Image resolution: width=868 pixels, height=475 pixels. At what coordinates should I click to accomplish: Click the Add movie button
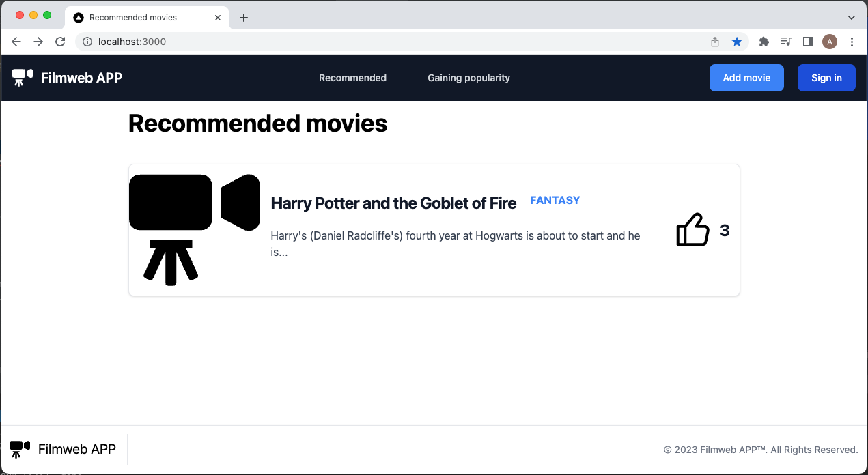(x=746, y=78)
